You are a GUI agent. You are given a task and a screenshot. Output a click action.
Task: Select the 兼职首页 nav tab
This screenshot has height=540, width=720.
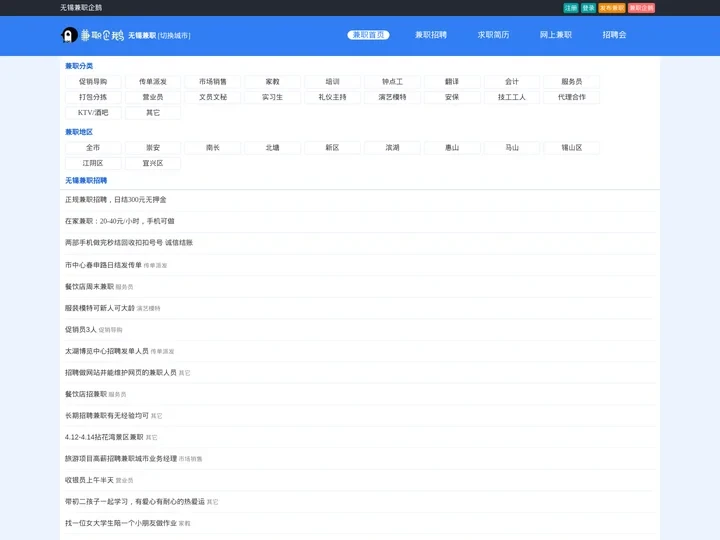(368, 35)
